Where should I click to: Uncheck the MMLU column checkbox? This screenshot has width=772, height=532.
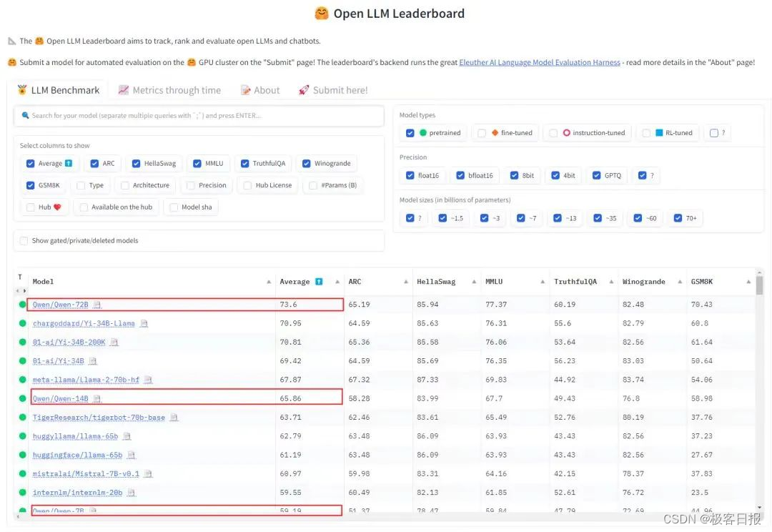(197, 164)
